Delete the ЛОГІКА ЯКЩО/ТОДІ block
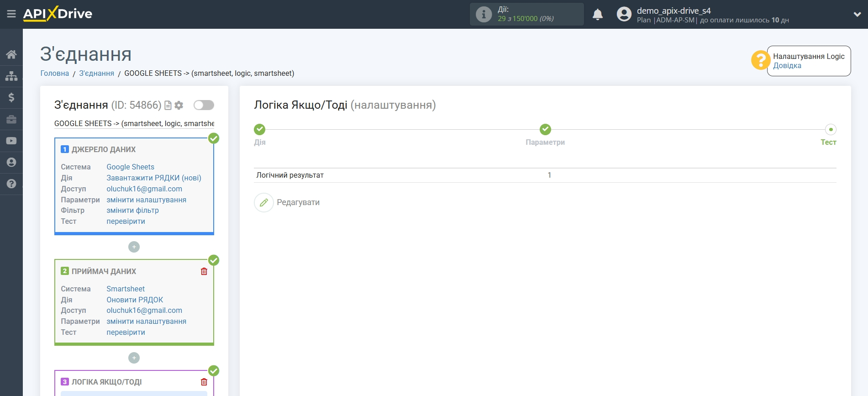The width and height of the screenshot is (868, 396). coord(204,382)
